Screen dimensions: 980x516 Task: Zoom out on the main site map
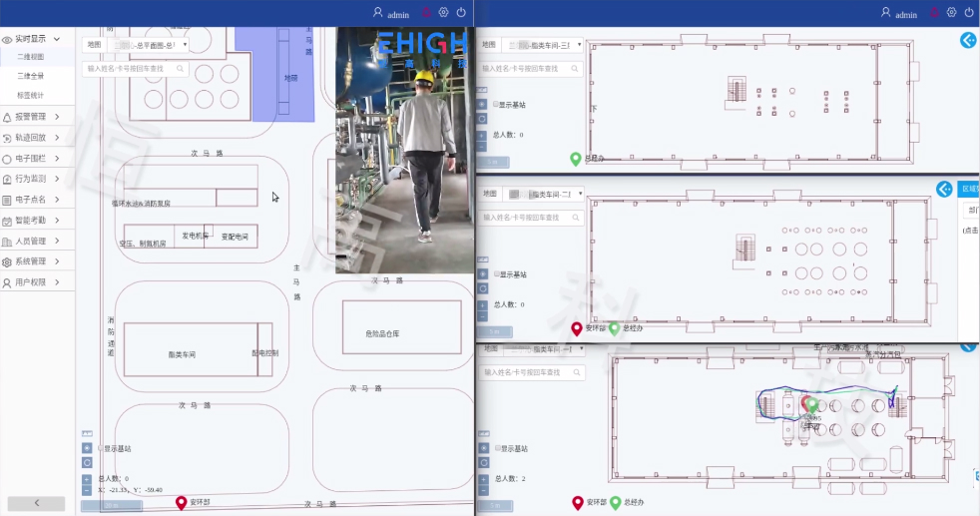87,490
